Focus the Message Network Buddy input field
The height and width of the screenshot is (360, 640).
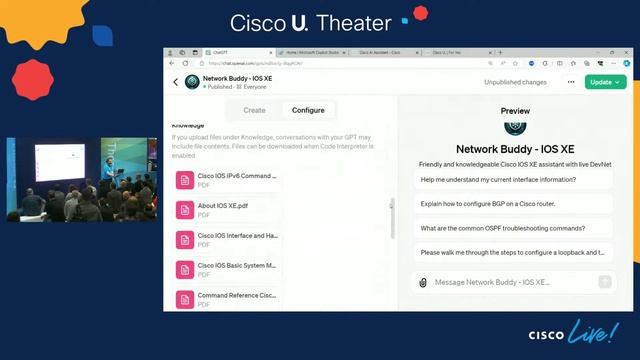pyautogui.click(x=514, y=282)
